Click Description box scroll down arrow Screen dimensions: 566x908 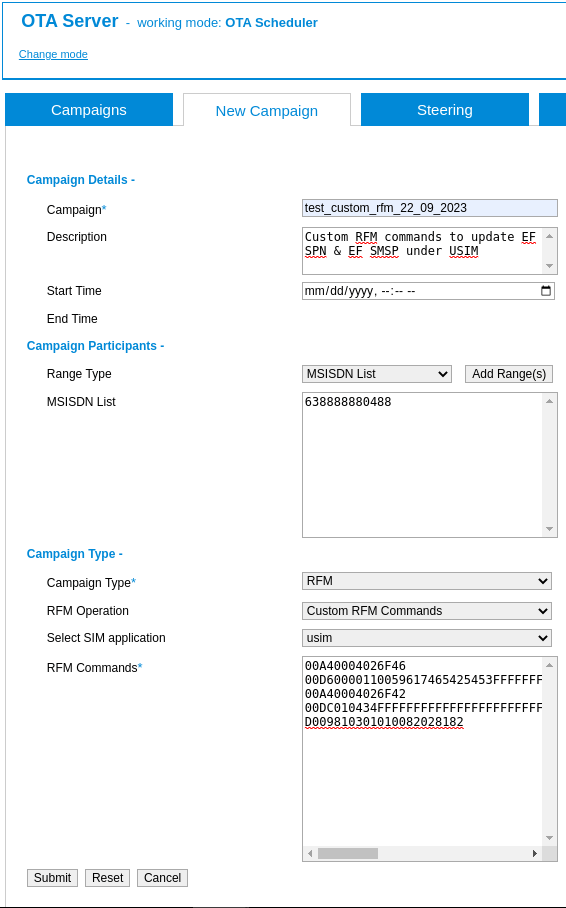pyautogui.click(x=549, y=266)
